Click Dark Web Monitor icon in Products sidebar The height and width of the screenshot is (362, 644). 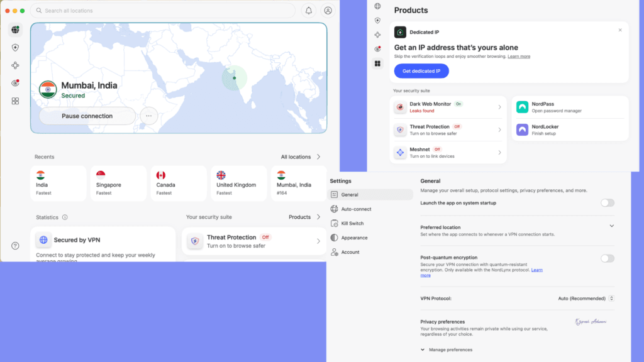point(377,49)
